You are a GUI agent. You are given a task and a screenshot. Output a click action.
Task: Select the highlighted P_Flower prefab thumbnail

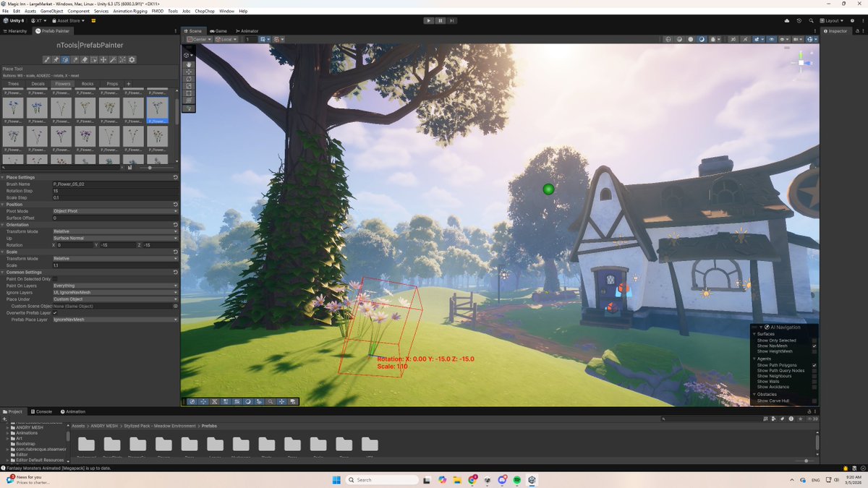coord(158,109)
